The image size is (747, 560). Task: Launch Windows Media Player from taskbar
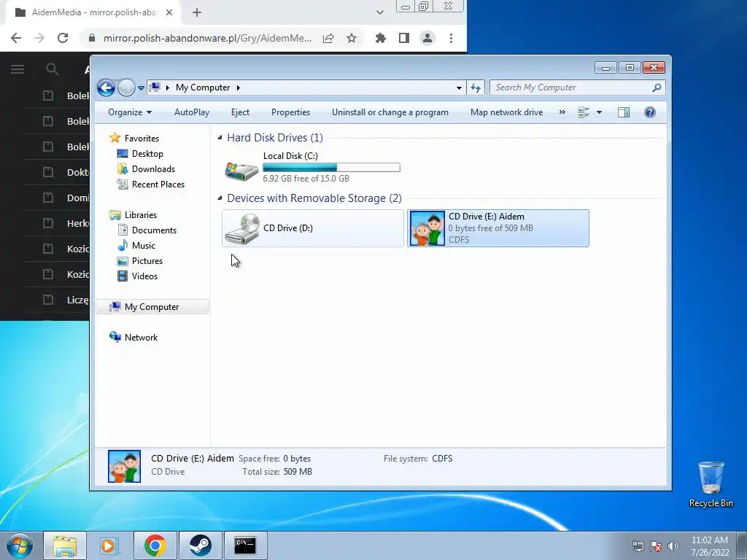[x=109, y=545]
